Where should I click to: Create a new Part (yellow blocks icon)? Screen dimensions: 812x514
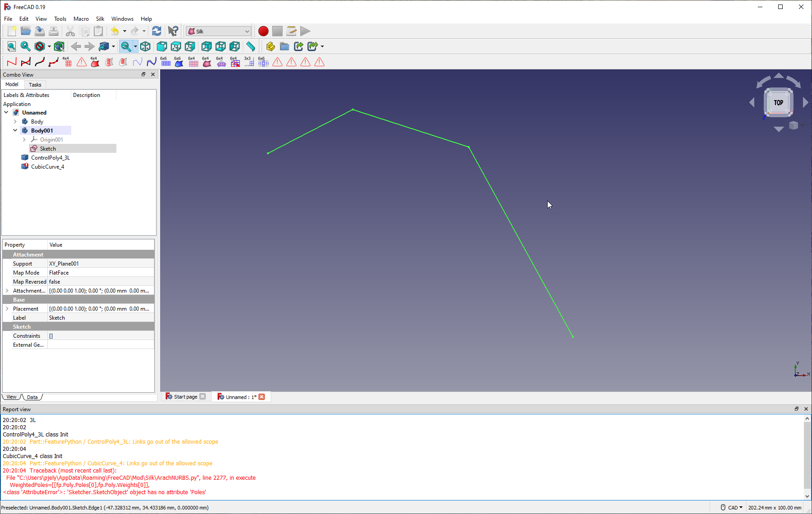point(270,46)
